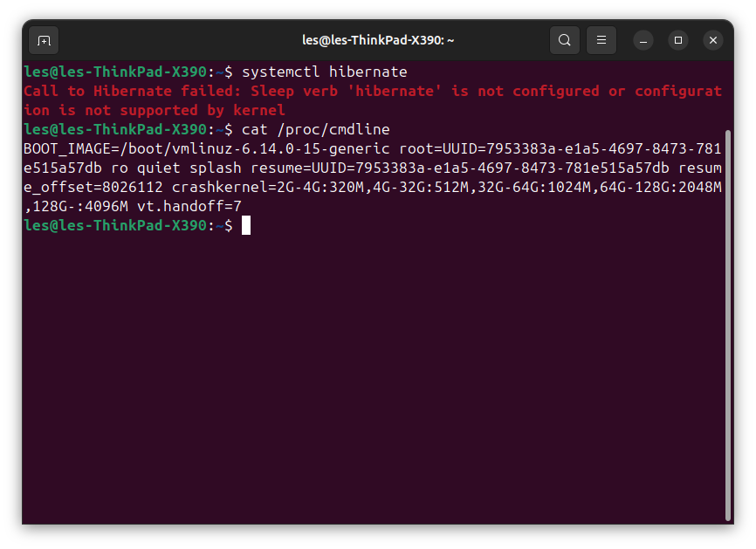Open a new terminal tab
This screenshot has height=549, width=756.
[43, 39]
